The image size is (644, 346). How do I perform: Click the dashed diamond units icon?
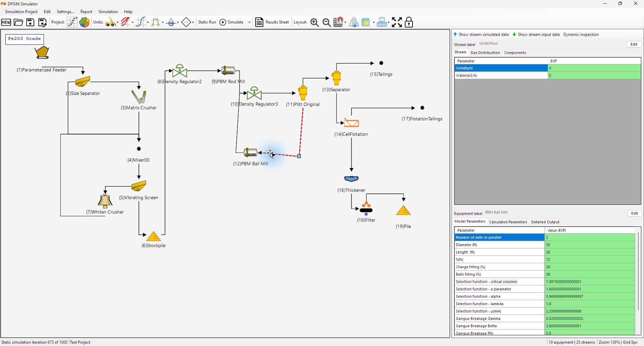186,22
